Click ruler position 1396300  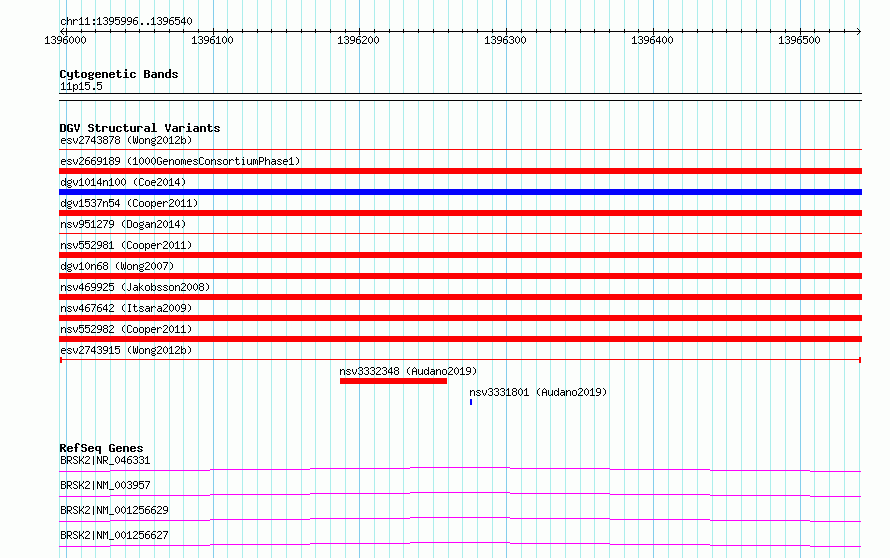[x=505, y=40]
